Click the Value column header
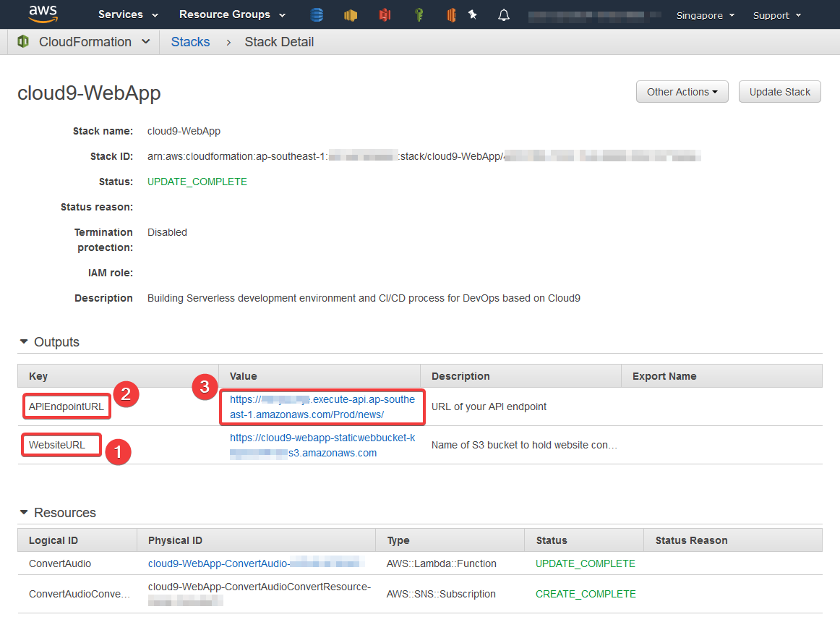This screenshot has width=840, height=617. [x=320, y=376]
